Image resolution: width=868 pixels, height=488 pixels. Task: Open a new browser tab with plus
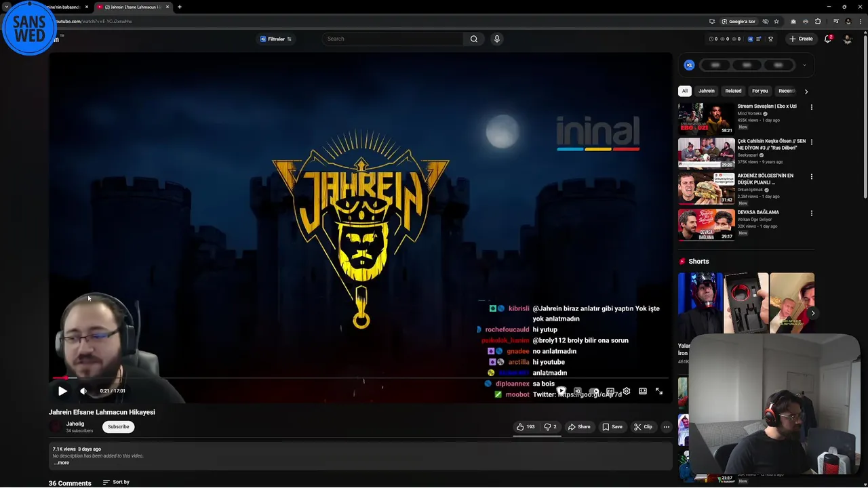pyautogui.click(x=179, y=7)
